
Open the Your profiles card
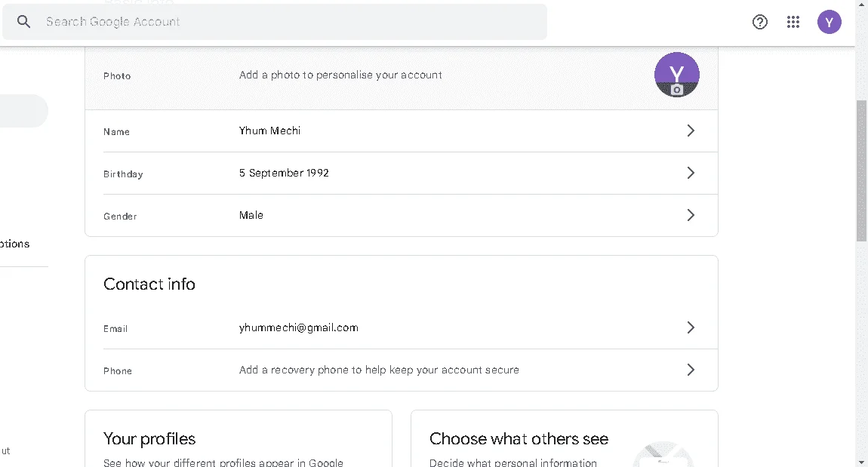pos(238,438)
